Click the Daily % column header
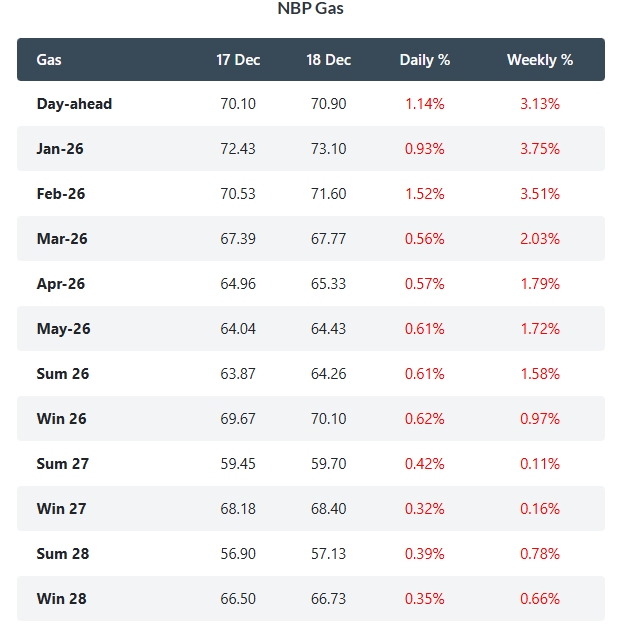618x624 pixels. pos(425,60)
